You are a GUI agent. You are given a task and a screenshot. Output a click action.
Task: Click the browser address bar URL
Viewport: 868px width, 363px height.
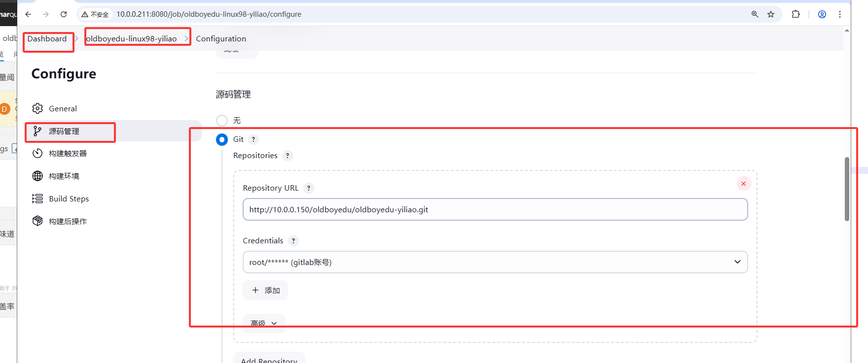(x=209, y=14)
